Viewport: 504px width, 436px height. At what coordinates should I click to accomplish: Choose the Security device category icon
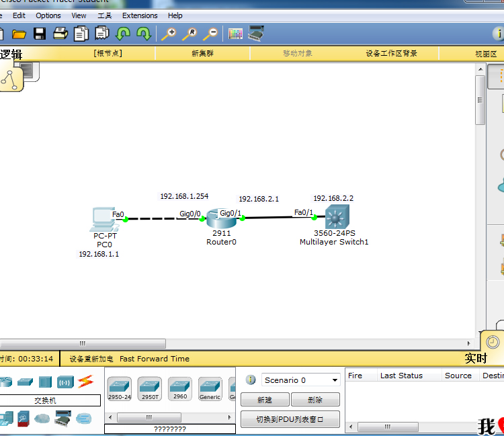(24, 419)
